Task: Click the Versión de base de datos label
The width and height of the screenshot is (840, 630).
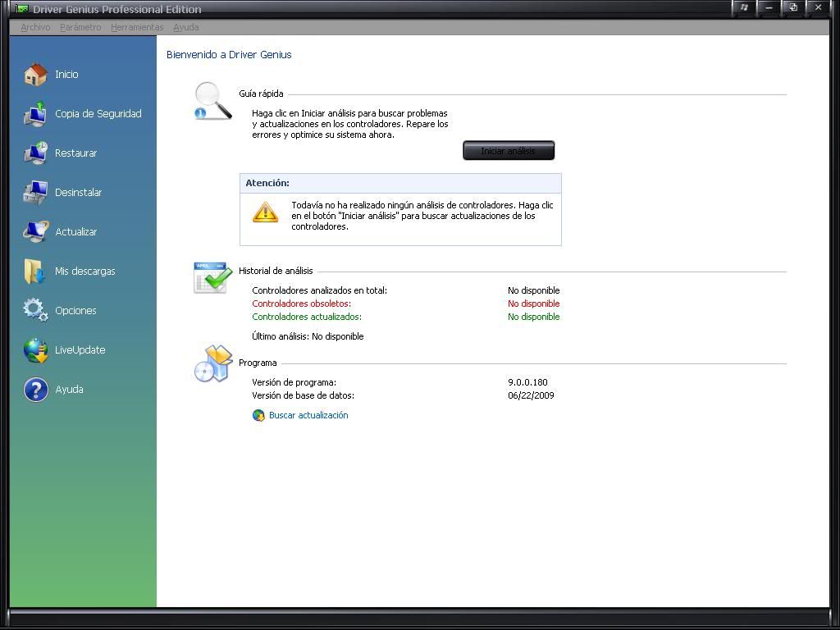Action: (304, 395)
